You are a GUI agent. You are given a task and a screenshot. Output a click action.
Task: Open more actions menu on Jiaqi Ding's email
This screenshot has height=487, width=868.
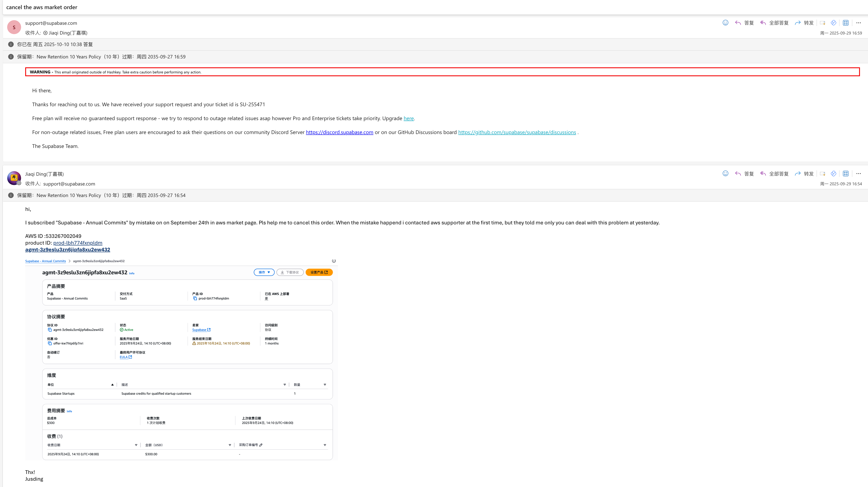click(858, 174)
